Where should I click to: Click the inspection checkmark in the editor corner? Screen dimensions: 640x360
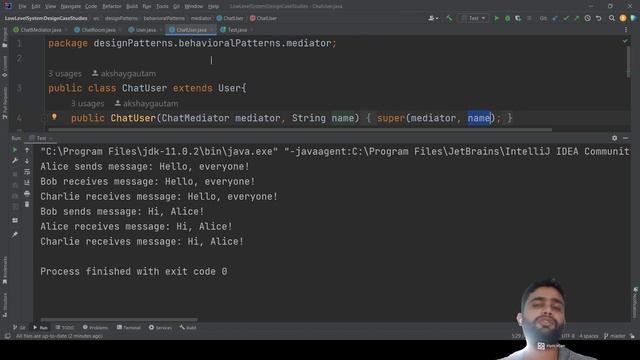coord(625,41)
